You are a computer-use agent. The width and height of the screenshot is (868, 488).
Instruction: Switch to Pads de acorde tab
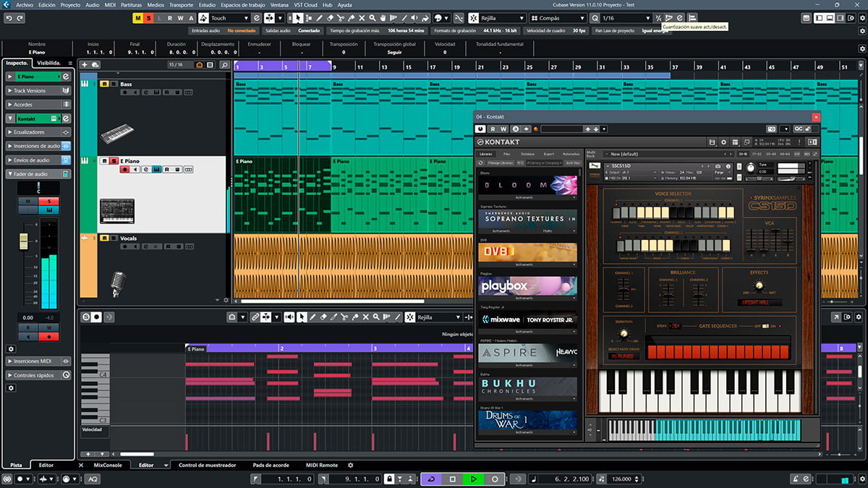271,465
